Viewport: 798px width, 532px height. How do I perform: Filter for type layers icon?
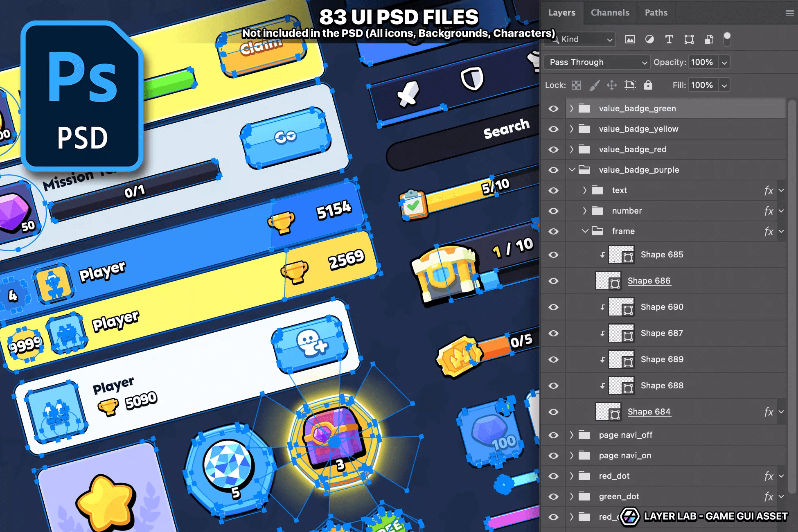pyautogui.click(x=669, y=39)
